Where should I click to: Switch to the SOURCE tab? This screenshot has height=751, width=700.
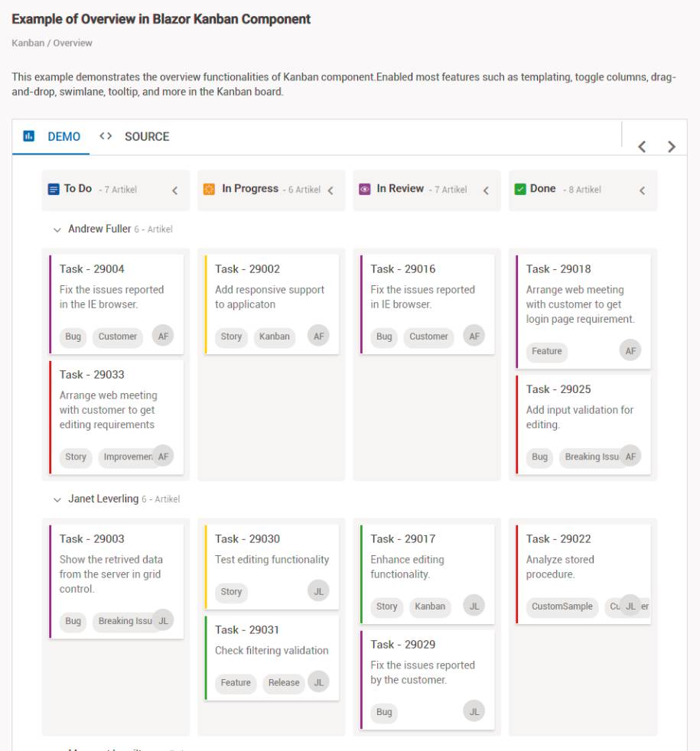pos(146,137)
